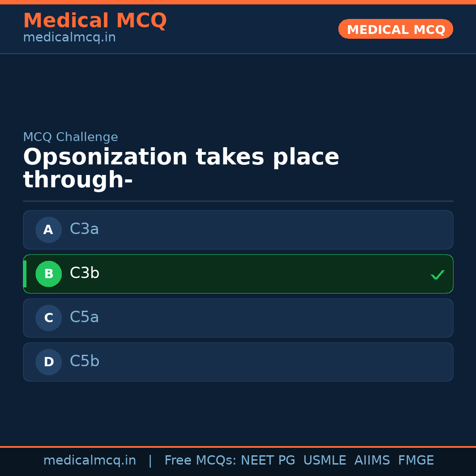Viewport: 476px width, 476px height.
Task: Click the USMLE label in footer
Action: [x=325, y=460]
